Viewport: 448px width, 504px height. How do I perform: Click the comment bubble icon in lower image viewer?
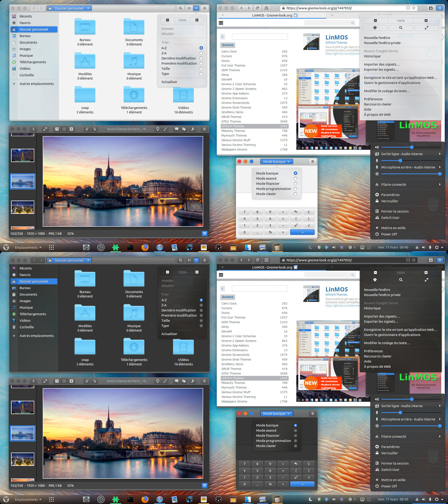click(x=177, y=381)
